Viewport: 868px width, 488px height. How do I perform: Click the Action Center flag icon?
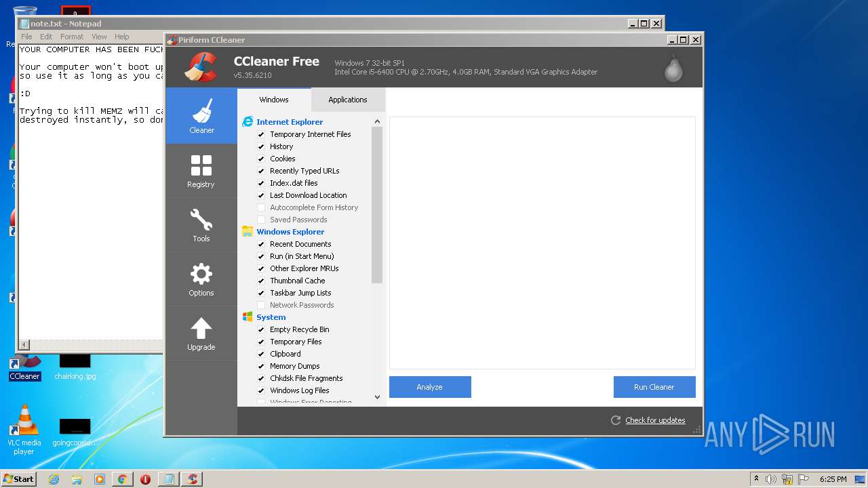point(804,479)
